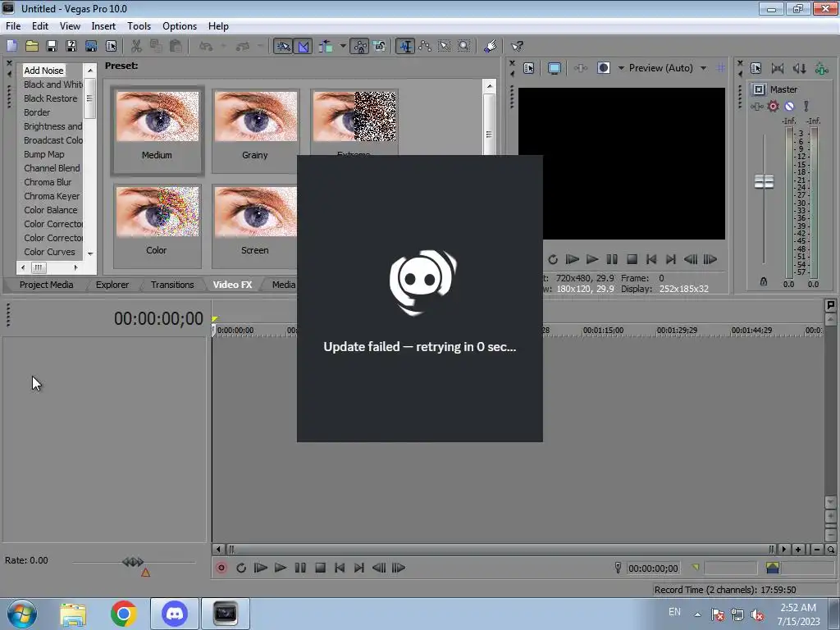
Task: Switch to the Transitions tab
Action: [172, 285]
